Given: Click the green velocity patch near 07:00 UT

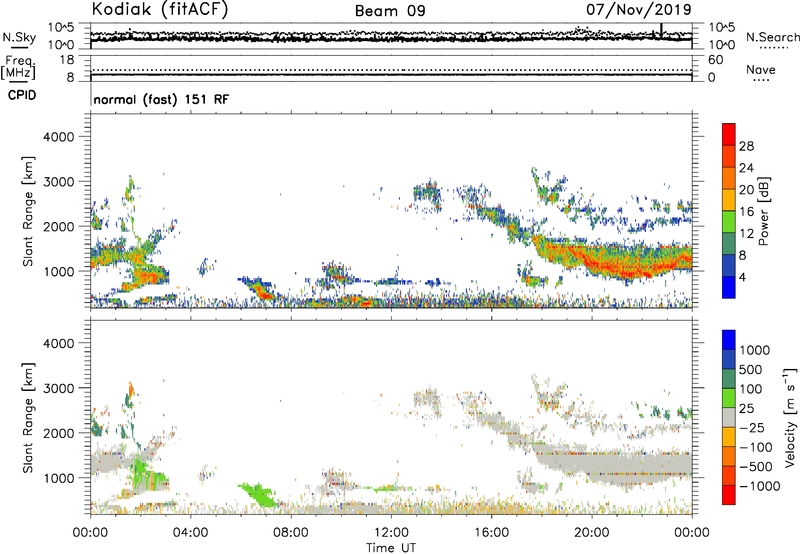Looking at the screenshot, I should 259,494.
